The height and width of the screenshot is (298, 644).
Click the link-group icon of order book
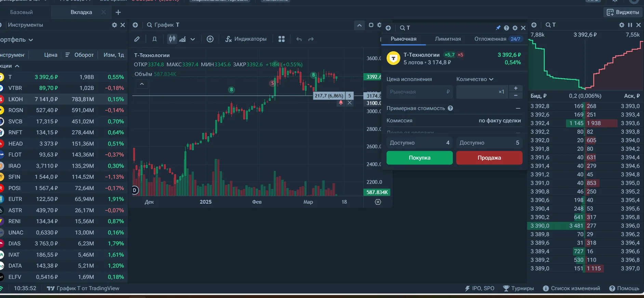pos(534,25)
